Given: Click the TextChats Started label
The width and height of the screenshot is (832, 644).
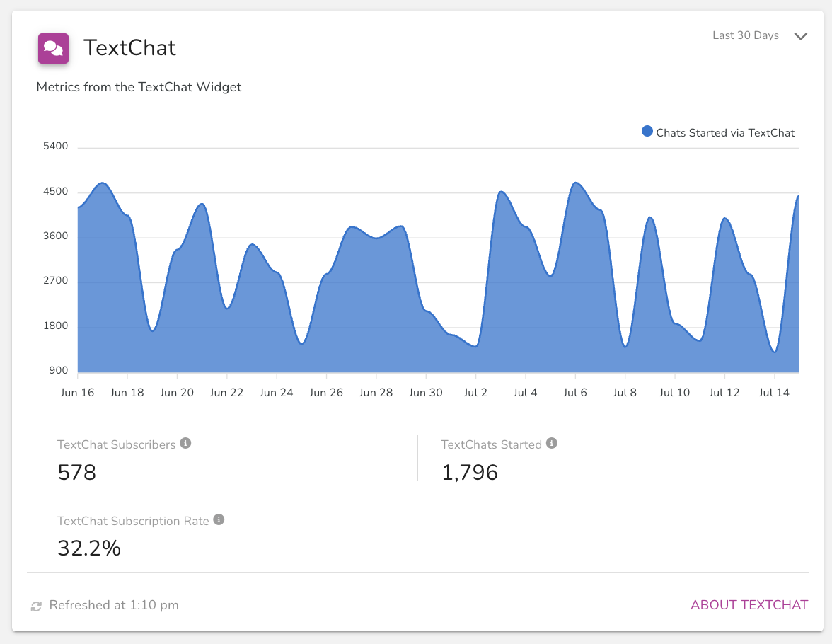Looking at the screenshot, I should pyautogui.click(x=491, y=444).
